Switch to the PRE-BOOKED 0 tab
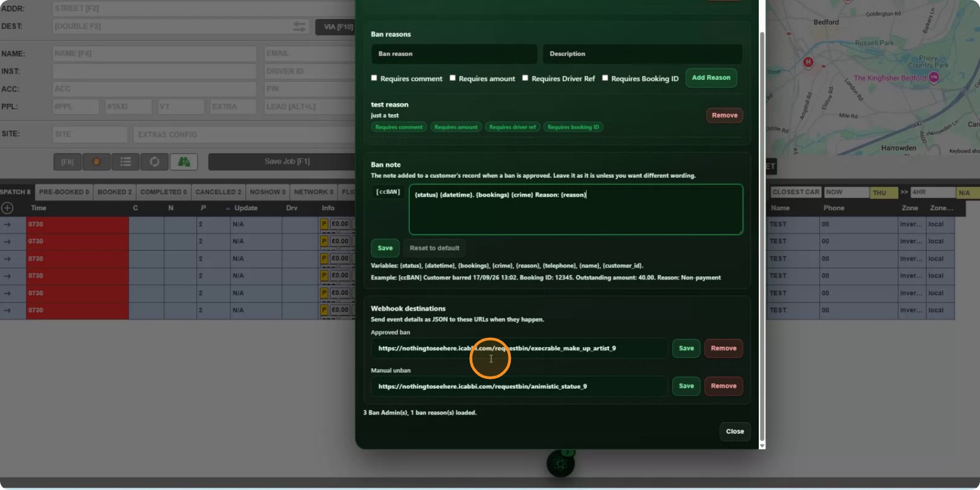This screenshot has width=980, height=490. click(x=64, y=192)
